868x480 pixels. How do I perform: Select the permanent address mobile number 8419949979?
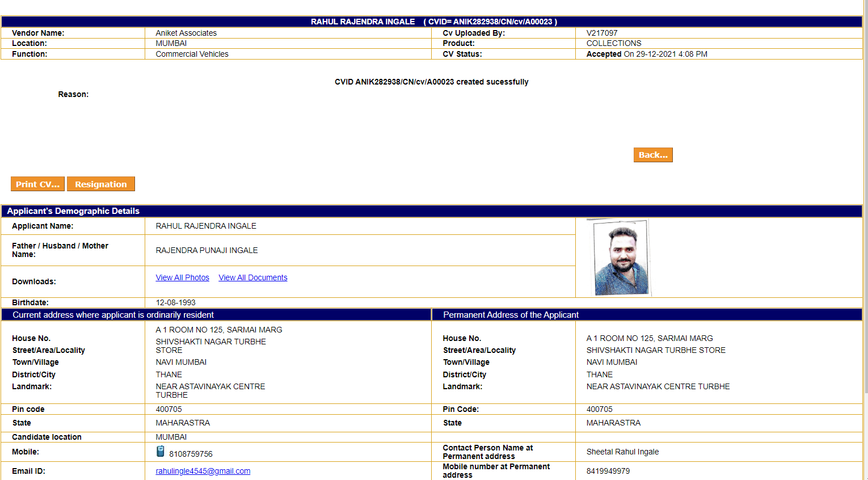(608, 471)
